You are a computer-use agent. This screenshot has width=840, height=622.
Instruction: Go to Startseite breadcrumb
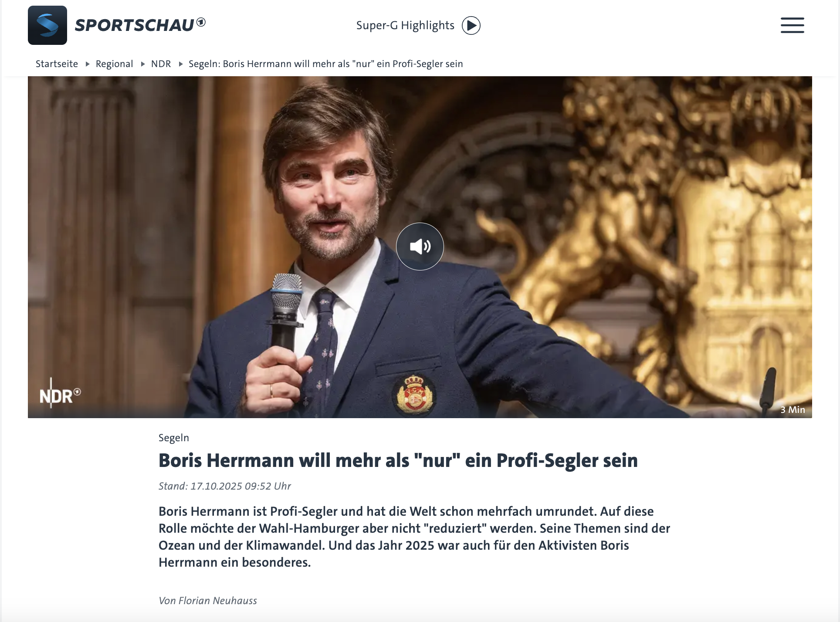click(57, 64)
